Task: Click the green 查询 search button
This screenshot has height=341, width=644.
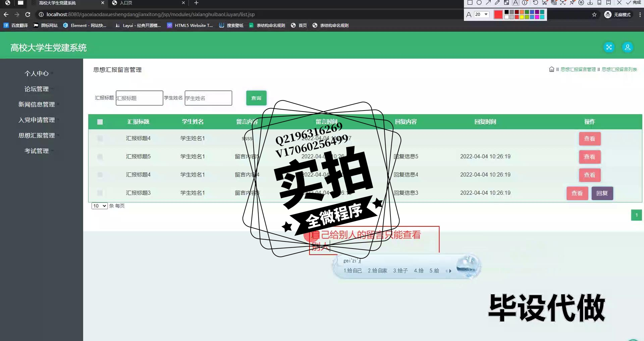Action: point(256,98)
